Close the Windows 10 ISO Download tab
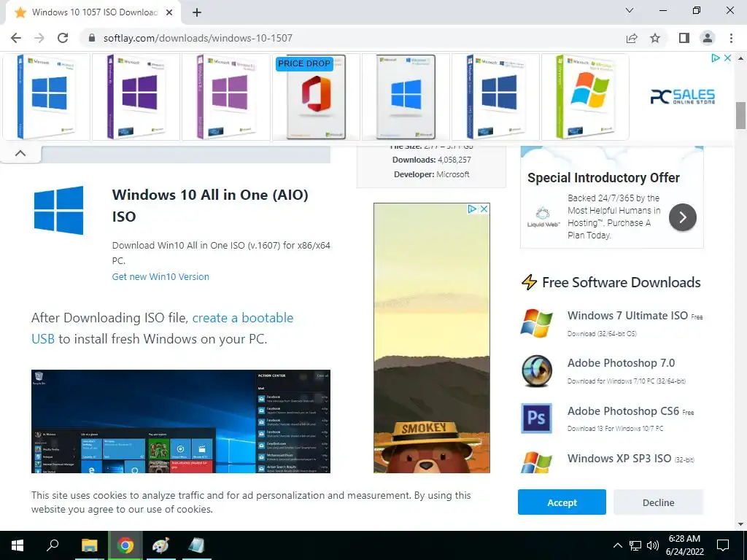Viewport: 747px width, 560px height. pyautogui.click(x=169, y=12)
